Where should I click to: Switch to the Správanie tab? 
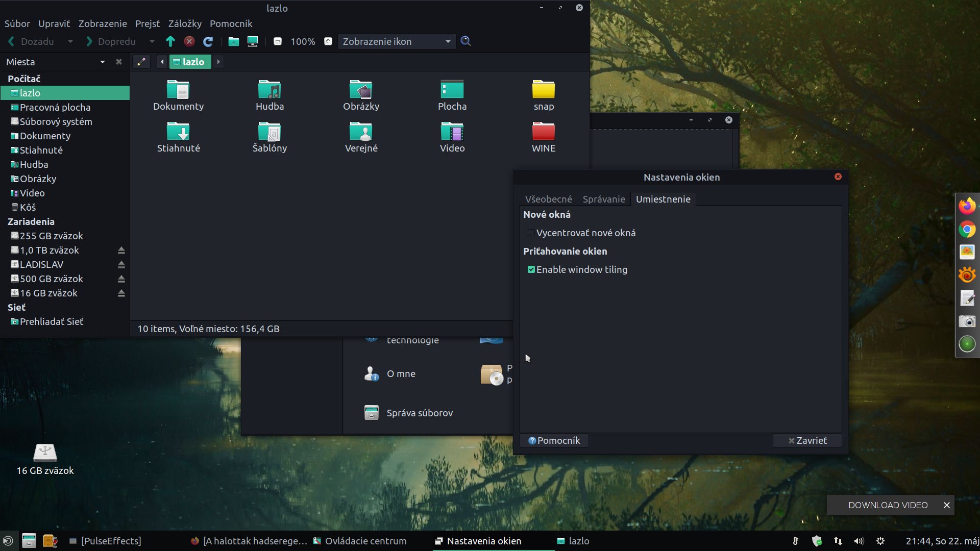tap(603, 199)
